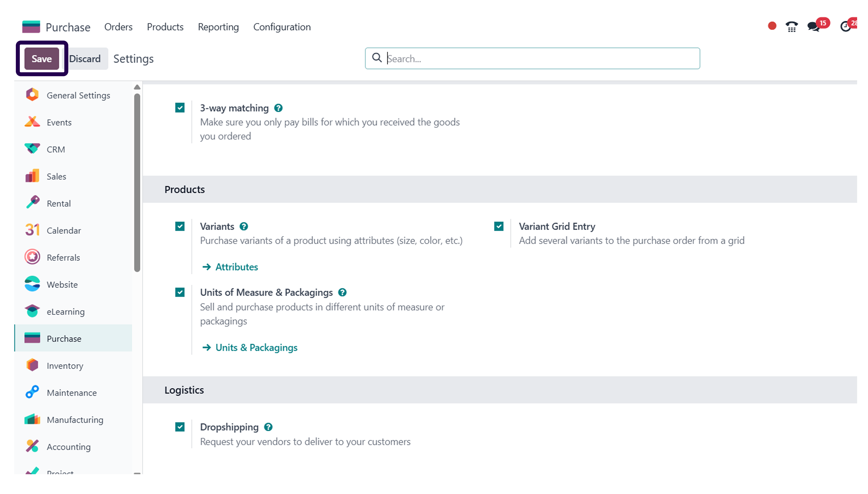This screenshot has width=868, height=494.
Task: Select Events in the sidebar
Action: [x=73, y=123]
